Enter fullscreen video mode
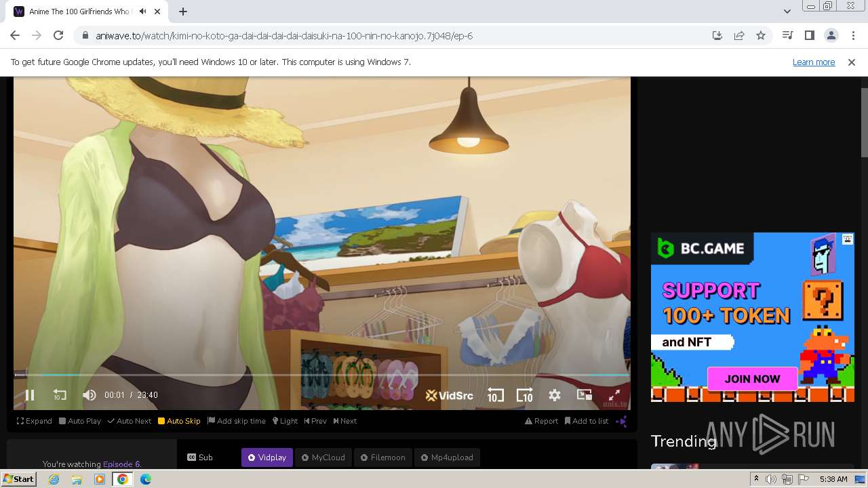 614,395
